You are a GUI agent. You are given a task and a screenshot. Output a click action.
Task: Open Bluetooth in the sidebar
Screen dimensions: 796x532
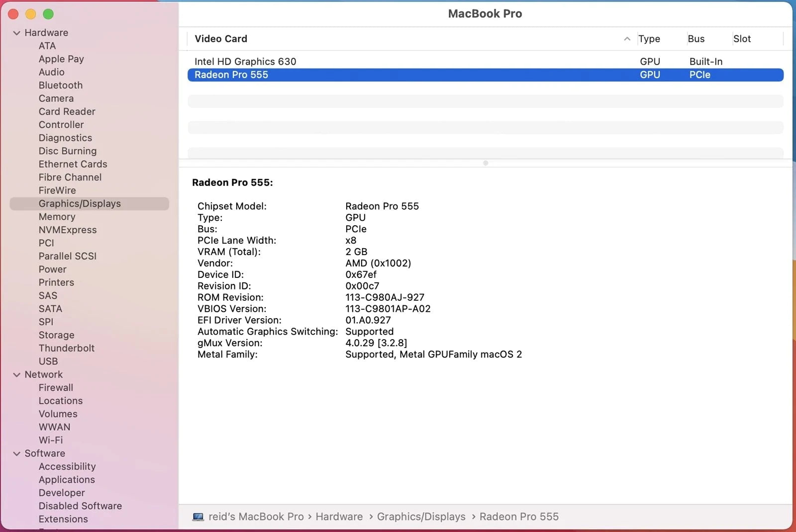coord(61,86)
